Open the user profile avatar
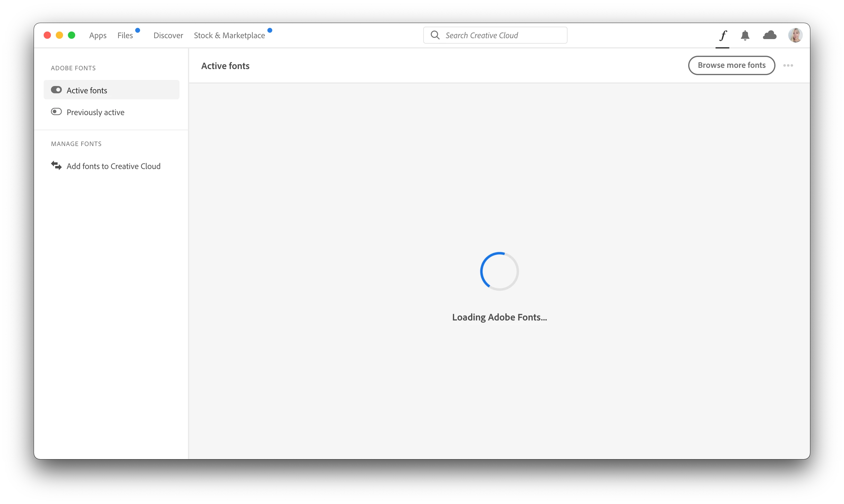This screenshot has height=504, width=844. tap(795, 35)
